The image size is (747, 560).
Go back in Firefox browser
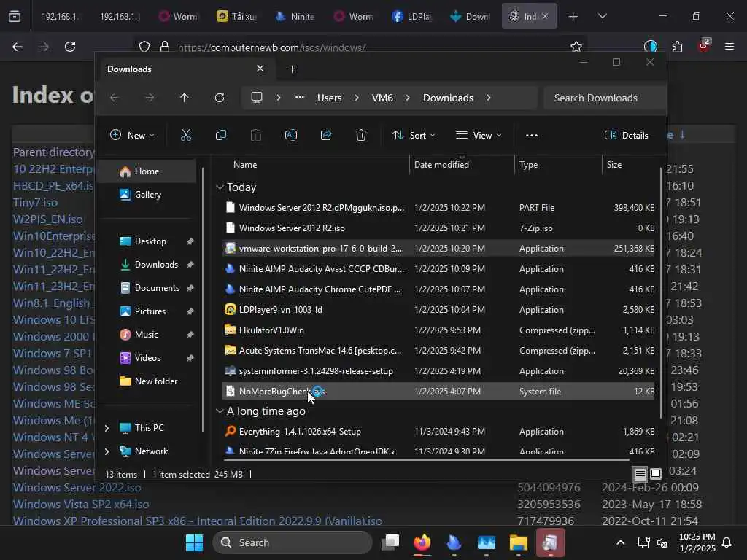click(18, 47)
